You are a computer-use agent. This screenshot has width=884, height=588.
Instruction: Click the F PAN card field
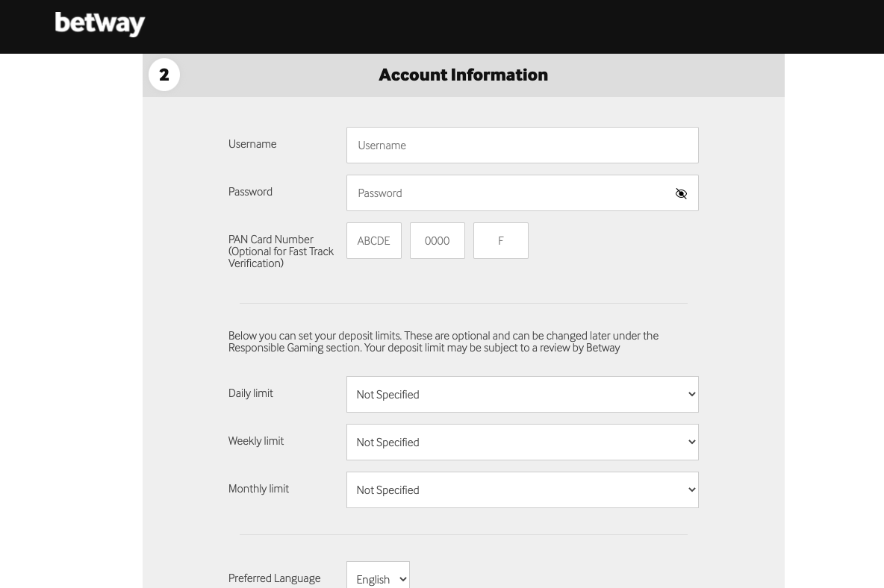(x=500, y=240)
